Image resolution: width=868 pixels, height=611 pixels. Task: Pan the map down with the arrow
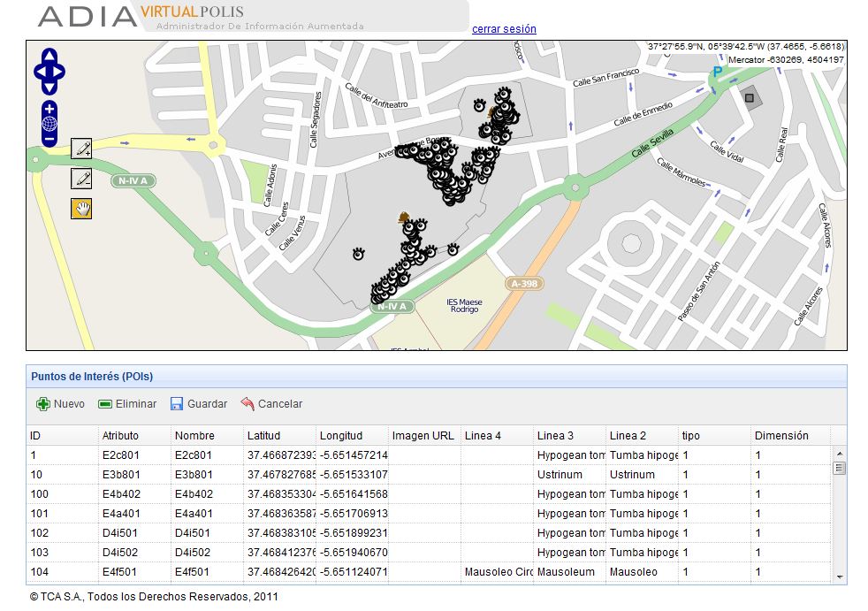tap(49, 88)
